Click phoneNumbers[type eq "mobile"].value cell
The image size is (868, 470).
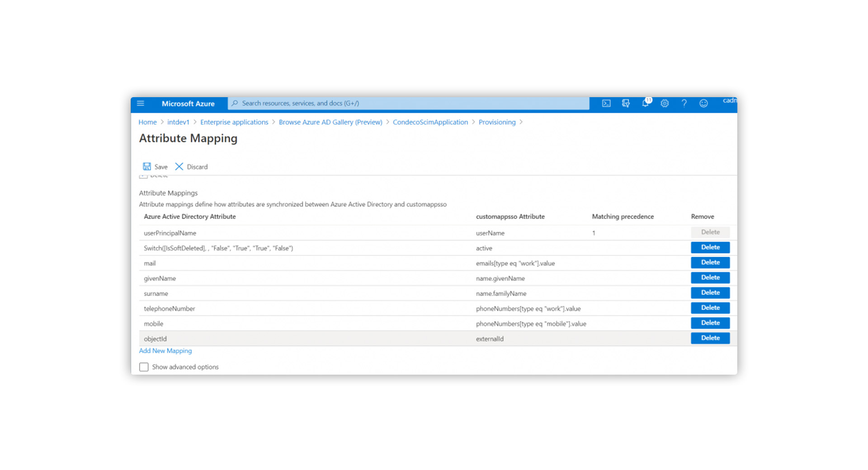click(531, 324)
